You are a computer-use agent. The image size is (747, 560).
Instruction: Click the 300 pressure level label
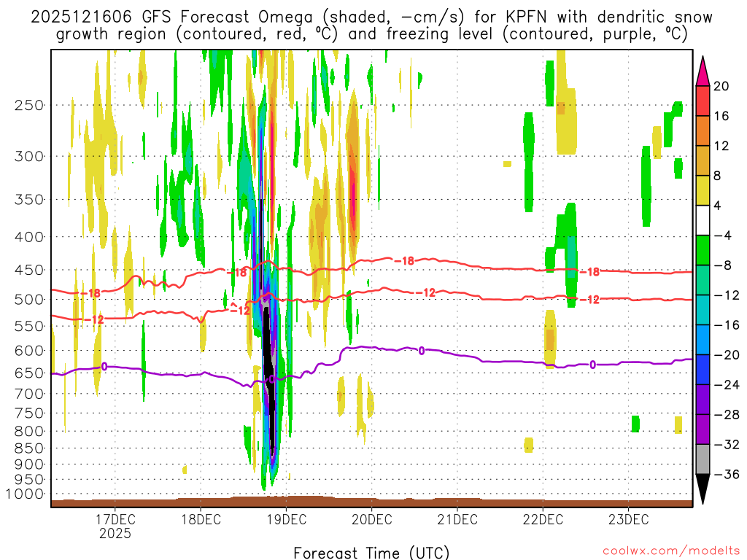pos(29,156)
